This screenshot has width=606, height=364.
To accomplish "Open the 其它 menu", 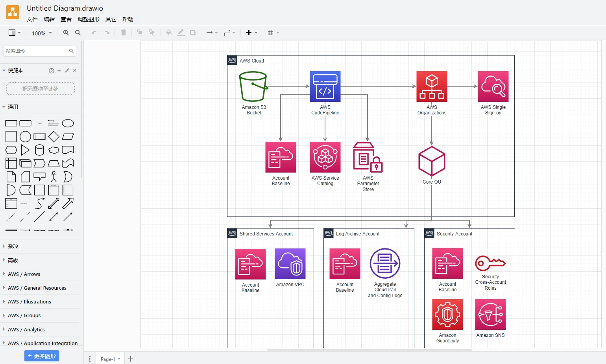I will pos(111,19).
